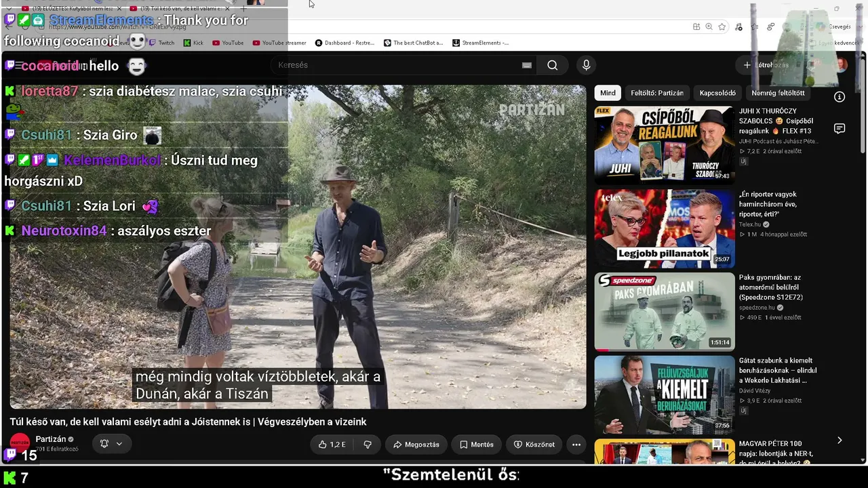This screenshot has width=868, height=488.
Task: Open Dashboard - Restre... bookmark
Action: [344, 43]
